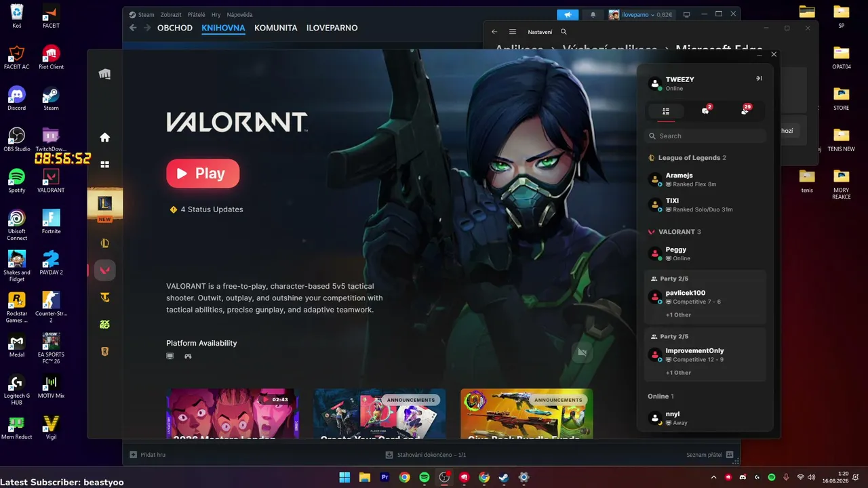This screenshot has height=488, width=868.
Task: Click the red Play button for VALORANT
Action: pyautogui.click(x=203, y=174)
